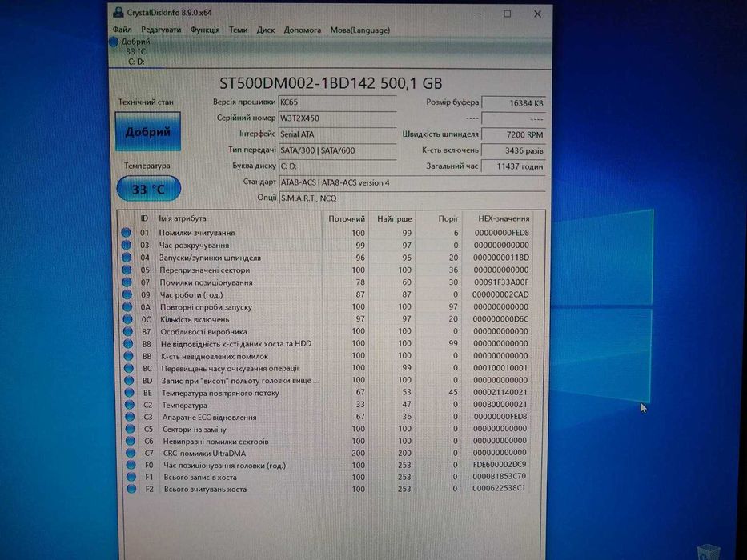Viewport: 747px width, 560px height.
Task: Select the Температура повітряного потоку attribute name
Action: [220, 393]
